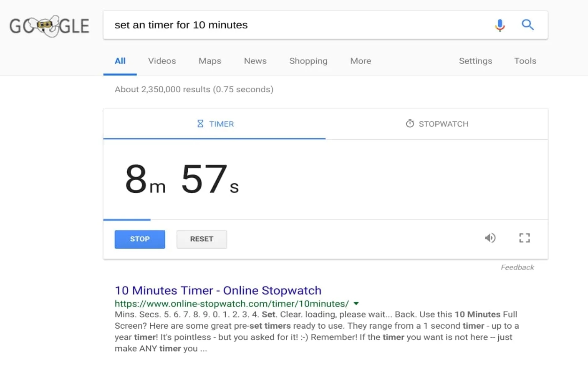This screenshot has height=370, width=588.
Task: Select the Videos search tab
Action: 162,61
